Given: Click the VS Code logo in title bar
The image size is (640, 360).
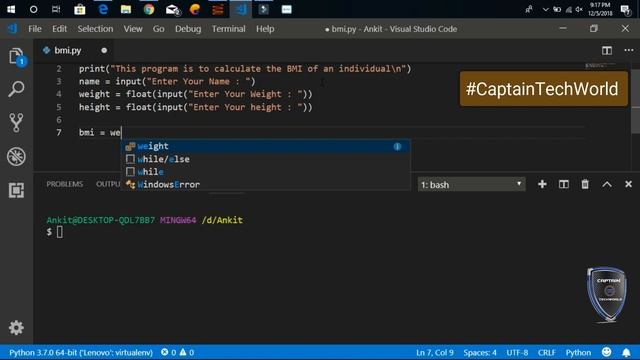Looking at the screenshot, I should click(12, 29).
